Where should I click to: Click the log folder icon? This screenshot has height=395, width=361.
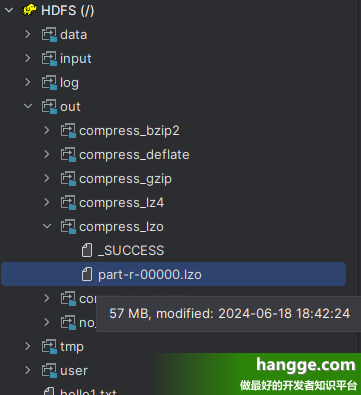(49, 83)
